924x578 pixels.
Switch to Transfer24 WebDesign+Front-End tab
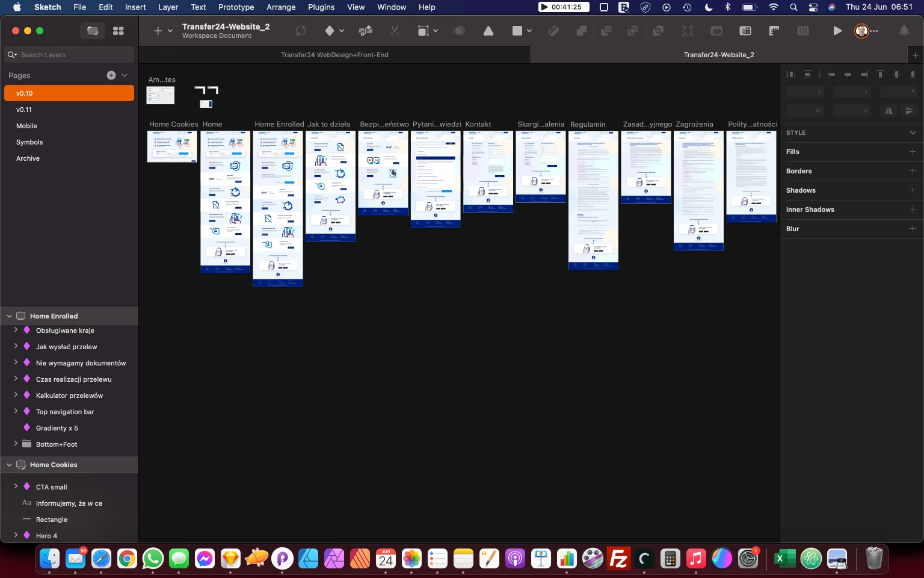(334, 55)
